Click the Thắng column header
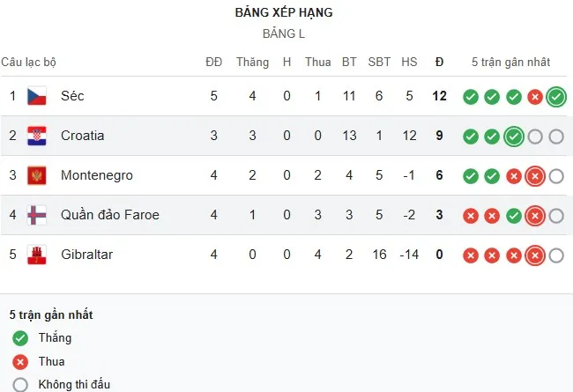Viewport: 573px width, 392px height. [x=252, y=63]
